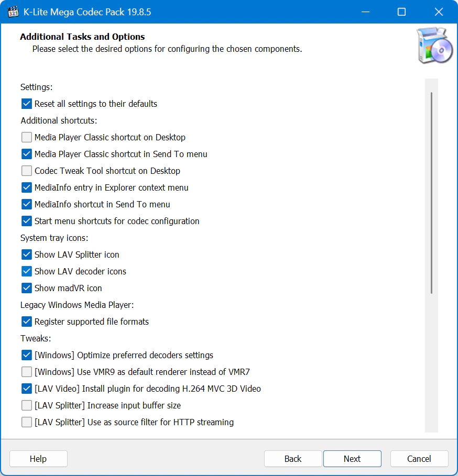Cancel the installation
The height and width of the screenshot is (476, 458).
419,459
